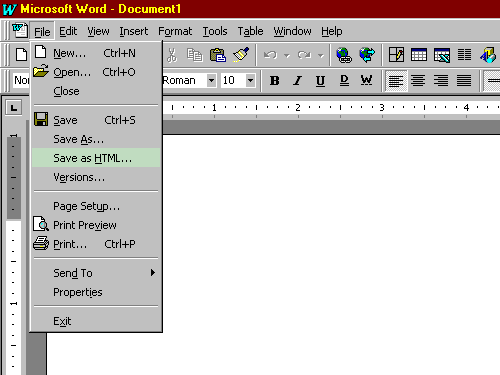Click the Insert Excel Worksheet icon
The width and height of the screenshot is (500, 375).
click(442, 55)
